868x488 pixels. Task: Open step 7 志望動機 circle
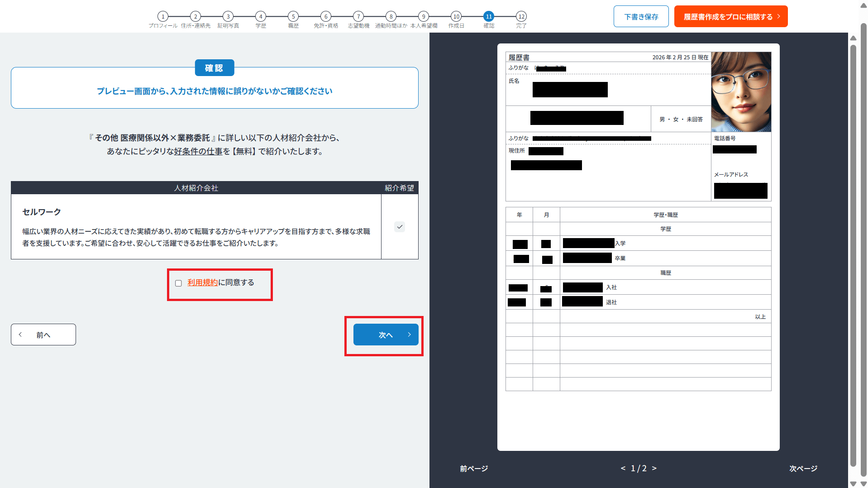358,17
